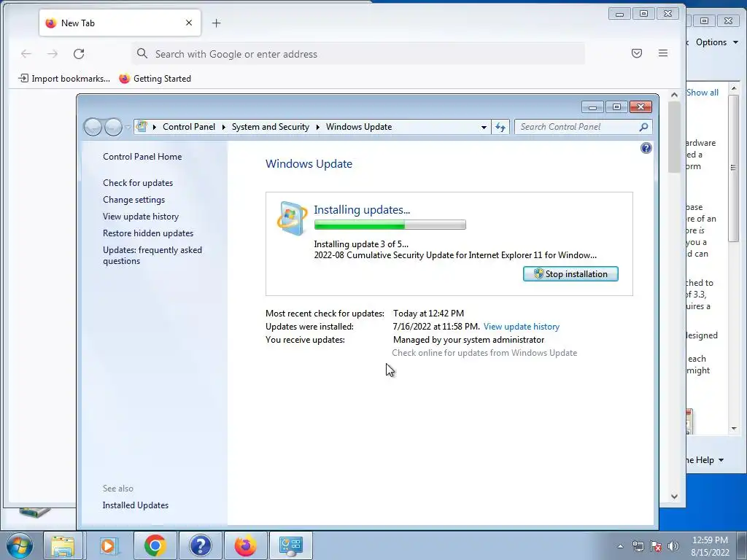The height and width of the screenshot is (560, 747).
Task: Click the Installed Updates link under See also
Action: point(136,505)
